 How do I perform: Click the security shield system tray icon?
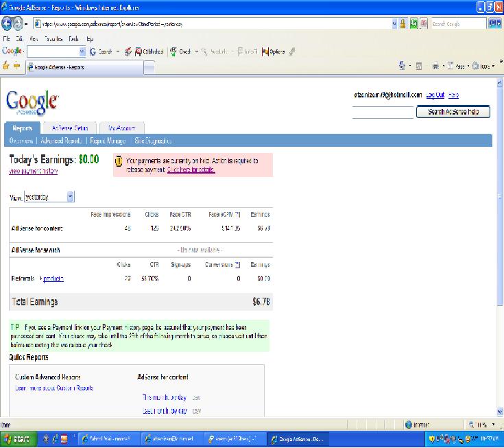coord(432,438)
